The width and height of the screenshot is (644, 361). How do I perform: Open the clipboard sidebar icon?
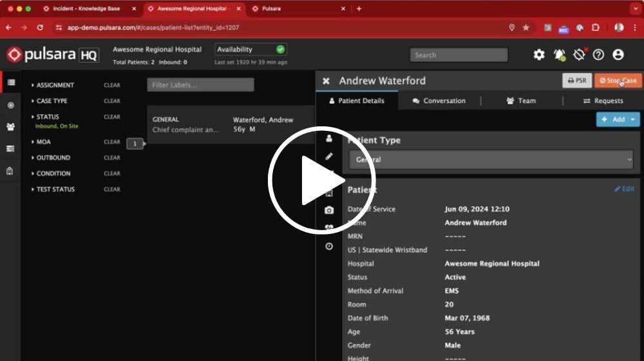pyautogui.click(x=10, y=171)
